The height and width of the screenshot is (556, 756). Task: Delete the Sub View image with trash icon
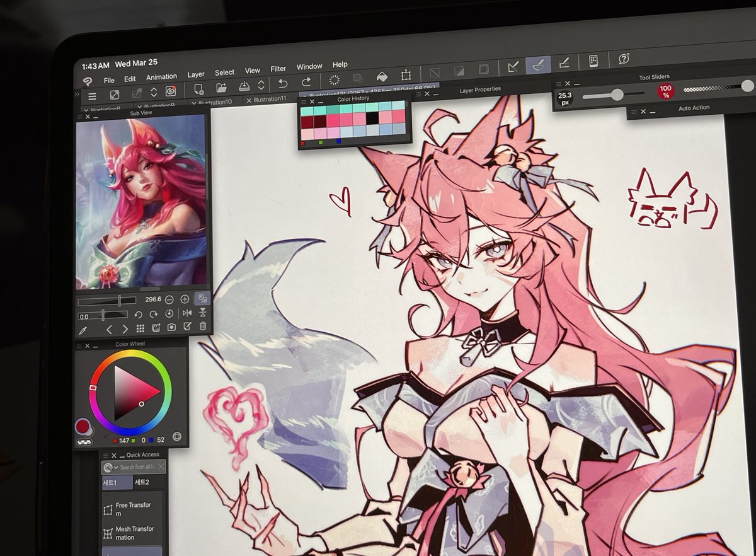pyautogui.click(x=202, y=326)
